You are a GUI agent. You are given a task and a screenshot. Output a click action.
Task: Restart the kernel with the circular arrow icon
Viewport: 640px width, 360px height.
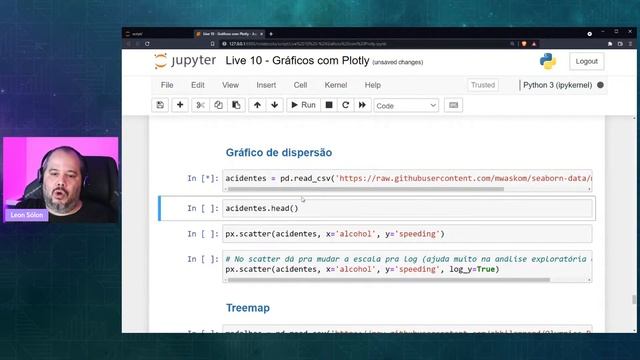(345, 105)
